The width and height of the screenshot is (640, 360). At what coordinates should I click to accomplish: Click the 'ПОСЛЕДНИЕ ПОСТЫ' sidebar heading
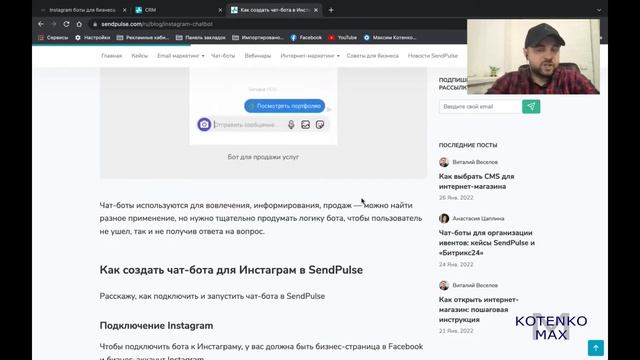[468, 145]
